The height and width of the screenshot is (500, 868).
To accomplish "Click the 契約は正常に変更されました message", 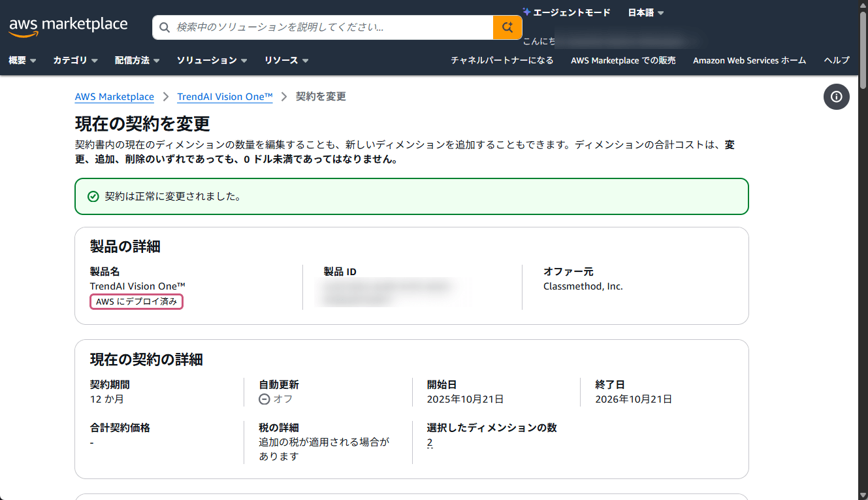I will coord(173,196).
